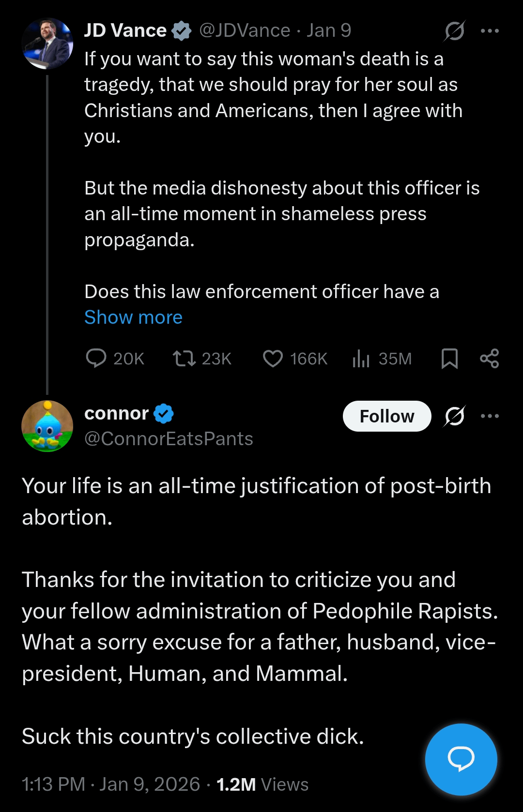Open Grok icon on JD Vance's post

(455, 31)
